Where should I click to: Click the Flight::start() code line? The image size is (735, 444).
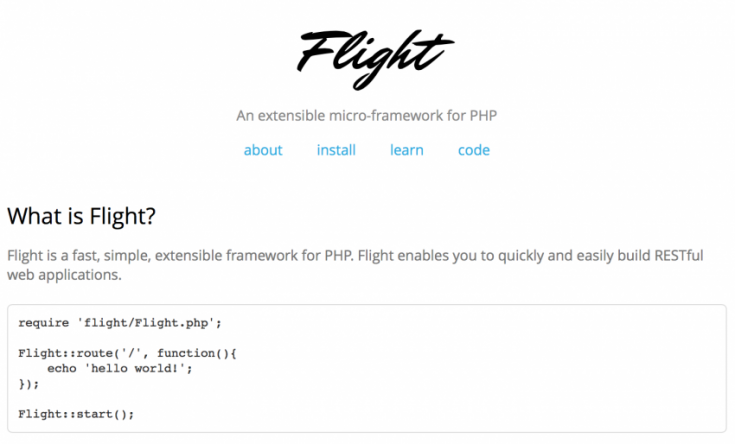tap(75, 413)
